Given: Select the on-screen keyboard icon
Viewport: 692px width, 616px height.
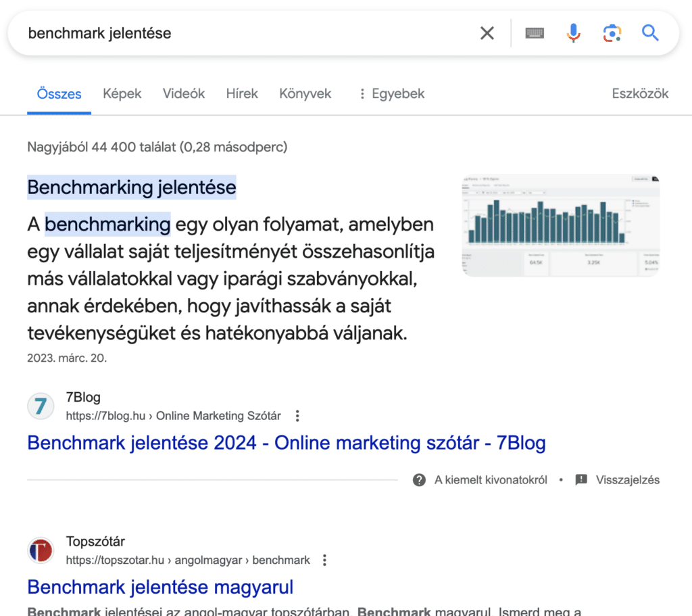Looking at the screenshot, I should pos(534,32).
